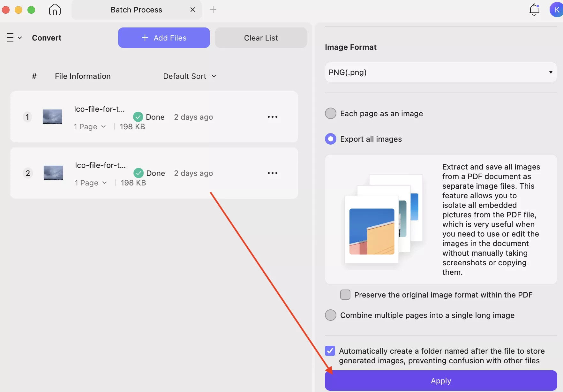Open more options for file 1
563x392 pixels.
click(272, 117)
